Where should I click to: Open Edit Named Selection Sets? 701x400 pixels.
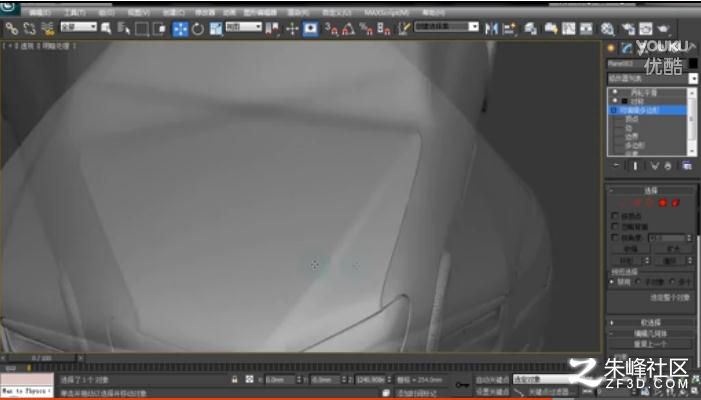[x=404, y=29]
